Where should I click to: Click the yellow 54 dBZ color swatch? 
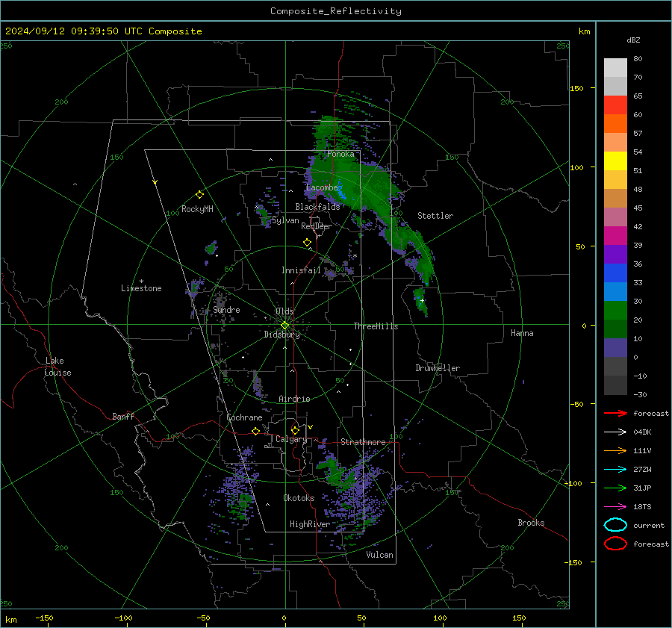click(x=615, y=161)
